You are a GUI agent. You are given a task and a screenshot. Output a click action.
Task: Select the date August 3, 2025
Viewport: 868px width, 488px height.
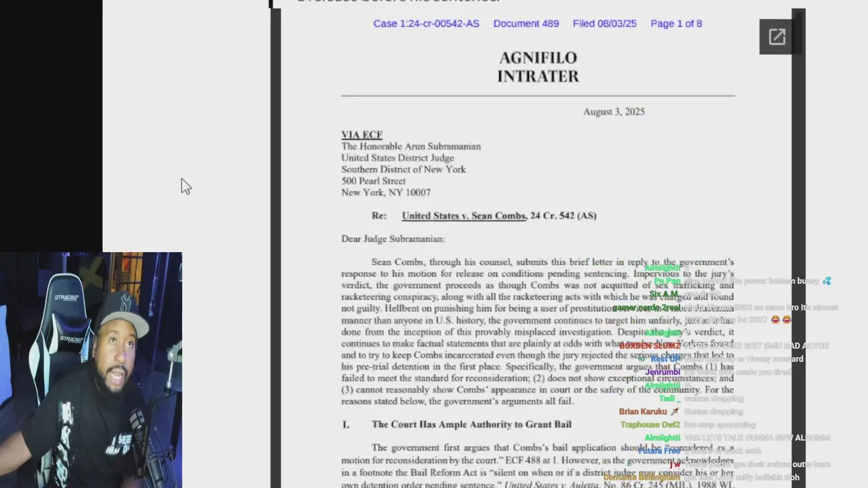pyautogui.click(x=614, y=112)
